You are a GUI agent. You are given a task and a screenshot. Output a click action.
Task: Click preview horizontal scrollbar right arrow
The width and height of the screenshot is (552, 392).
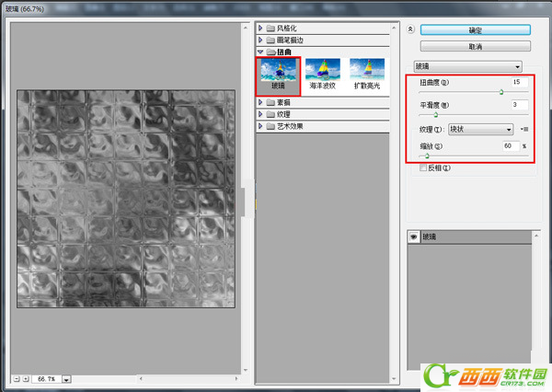[x=236, y=378]
